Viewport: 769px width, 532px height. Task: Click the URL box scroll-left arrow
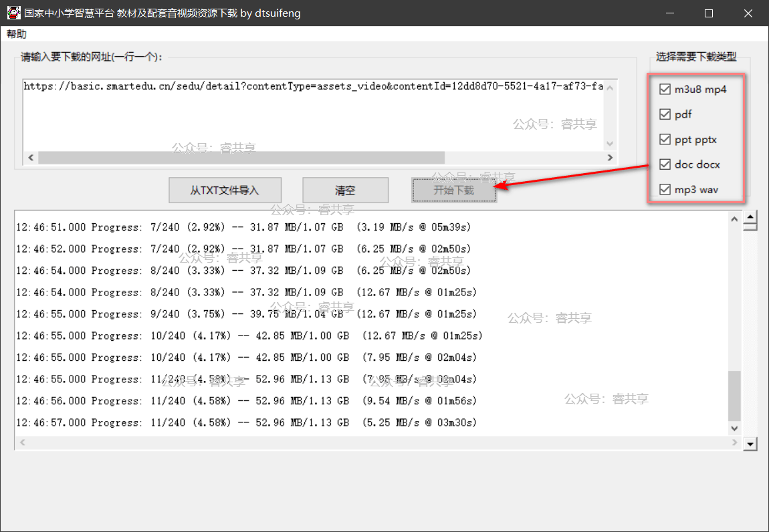31,157
